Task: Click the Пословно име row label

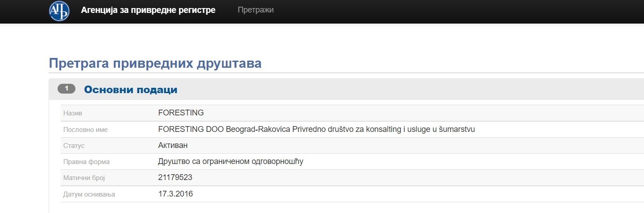Action: pyautogui.click(x=86, y=130)
